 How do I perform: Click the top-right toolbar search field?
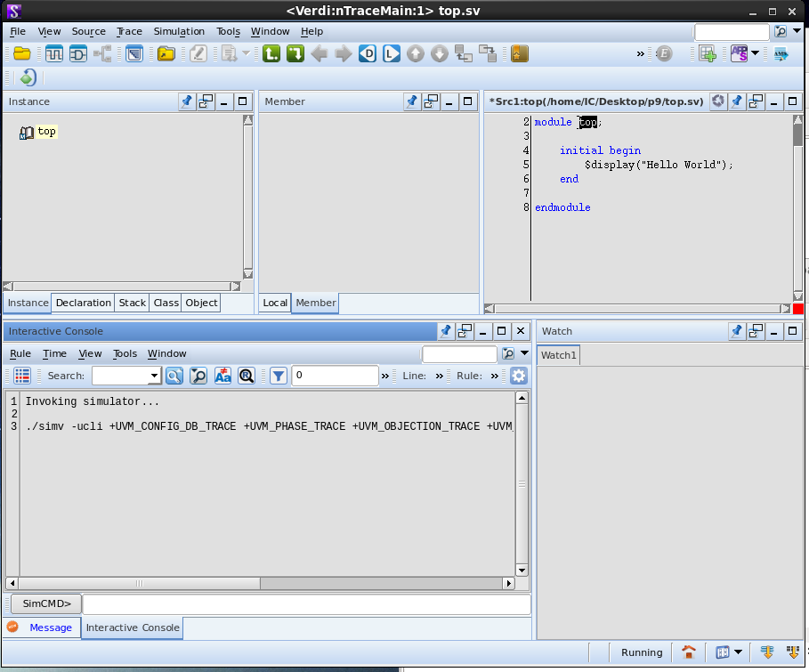click(731, 31)
